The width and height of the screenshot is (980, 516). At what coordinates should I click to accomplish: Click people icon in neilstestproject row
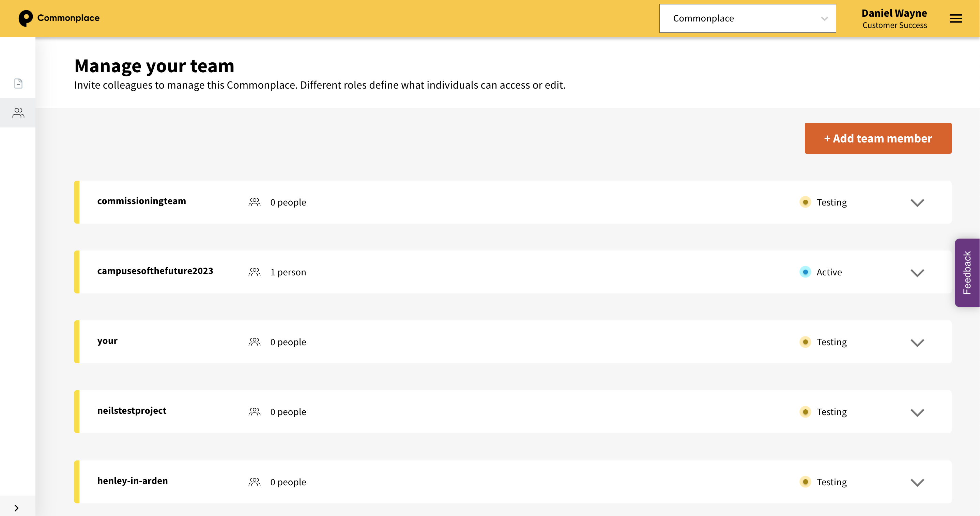tap(255, 412)
